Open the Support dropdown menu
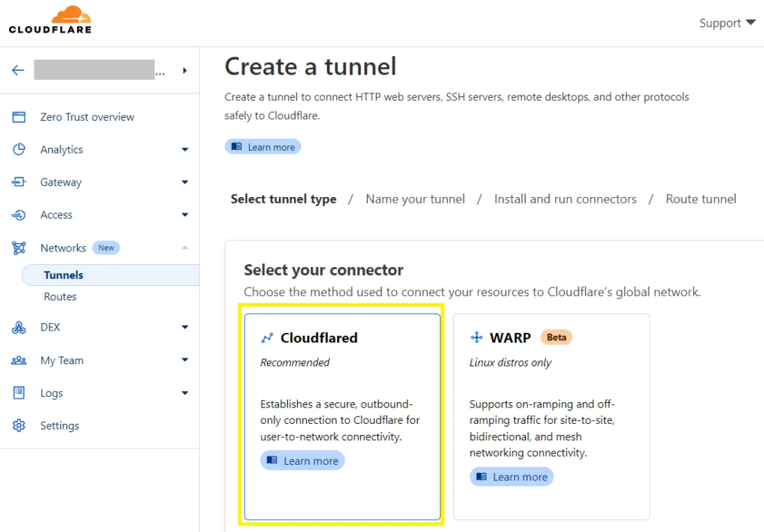 (x=727, y=23)
